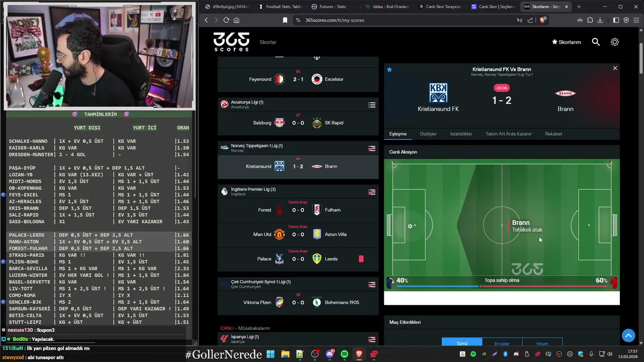Screen dimensions: 644x362
Task: Open browser downloads icon
Action: pos(600,20)
